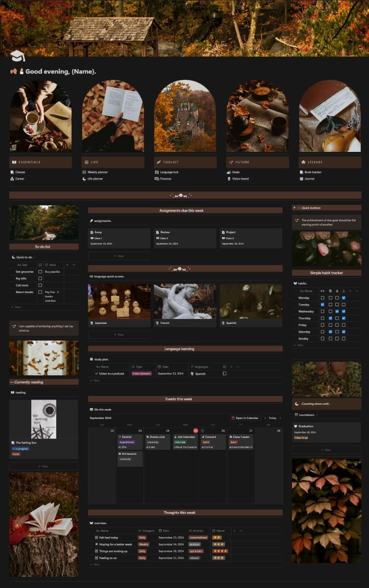Open the Essay assignment card
The image size is (369, 588).
point(119,238)
